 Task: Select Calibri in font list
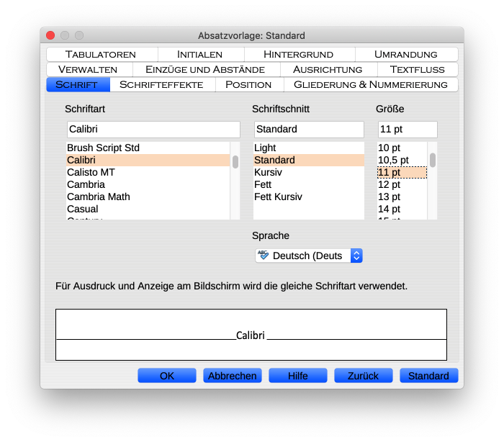[x=148, y=160]
